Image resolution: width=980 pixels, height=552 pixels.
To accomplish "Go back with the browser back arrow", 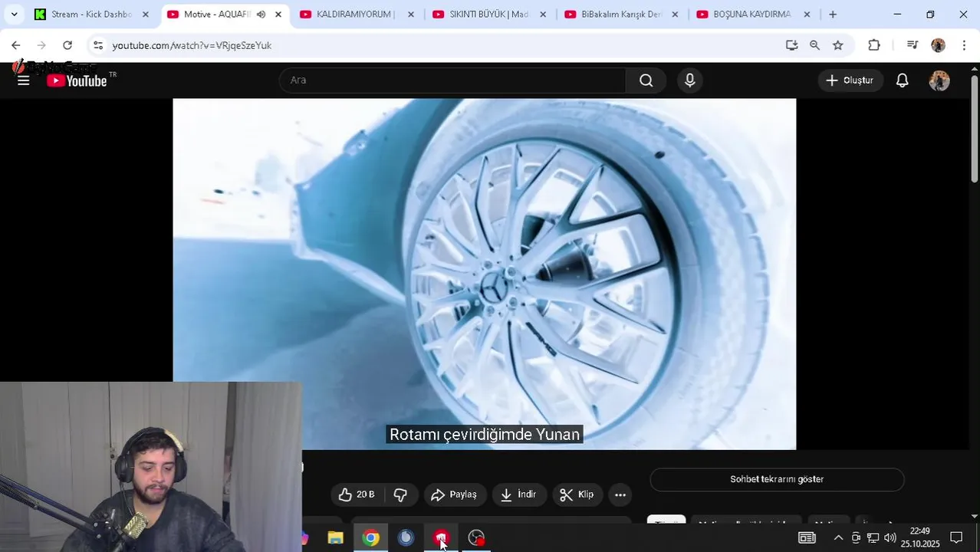I will pos(16,45).
